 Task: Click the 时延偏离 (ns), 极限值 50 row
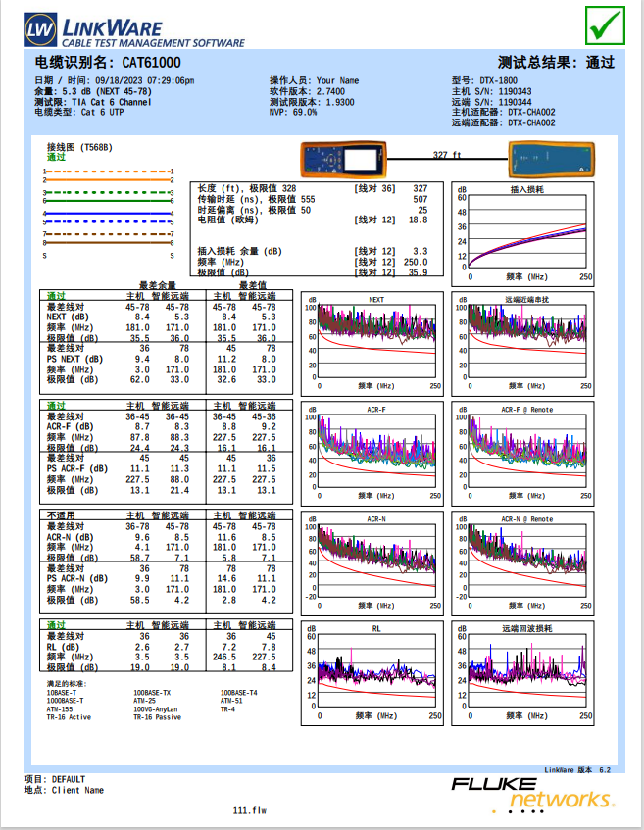click(313, 210)
